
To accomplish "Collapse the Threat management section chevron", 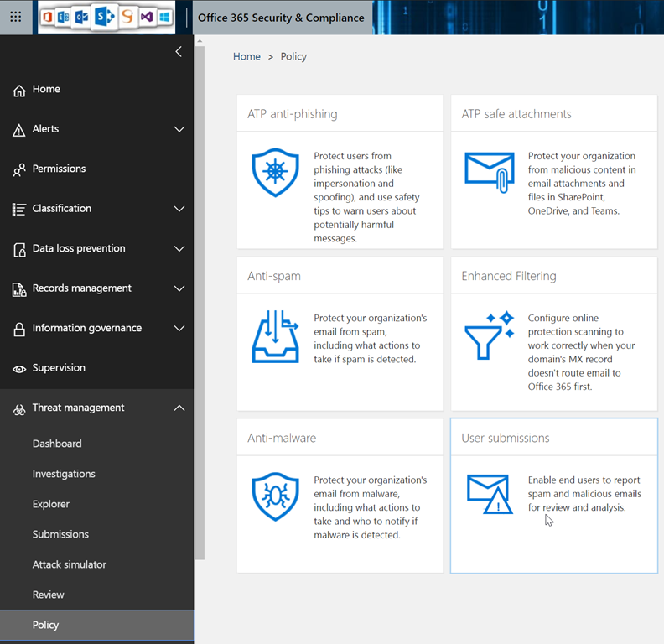I will tap(179, 408).
